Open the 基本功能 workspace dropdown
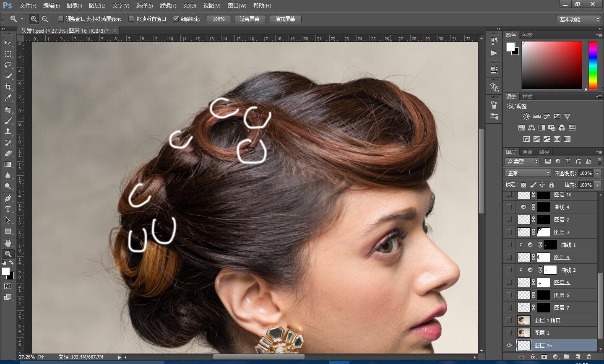This screenshot has width=604, height=364. click(579, 19)
